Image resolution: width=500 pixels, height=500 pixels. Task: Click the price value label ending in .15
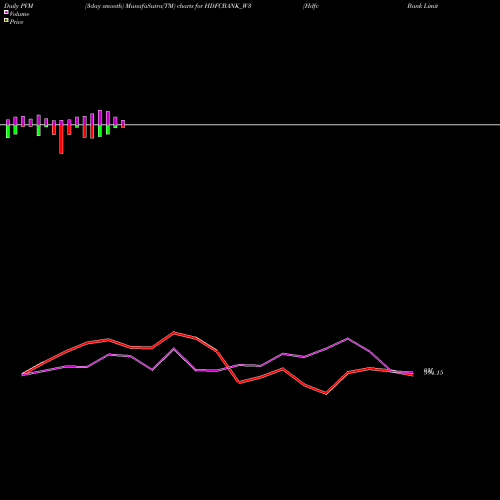tap(433, 372)
